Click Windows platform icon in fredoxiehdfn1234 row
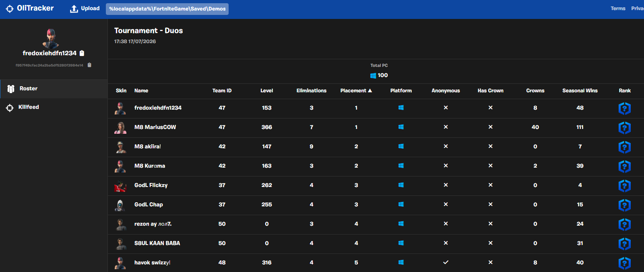Viewport: 644px width, 272px height. (401, 108)
